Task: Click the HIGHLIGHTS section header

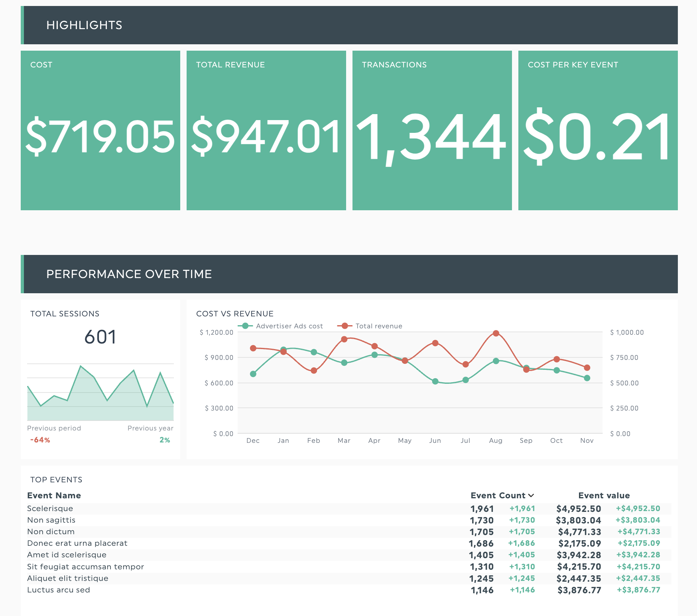Action: coord(84,25)
